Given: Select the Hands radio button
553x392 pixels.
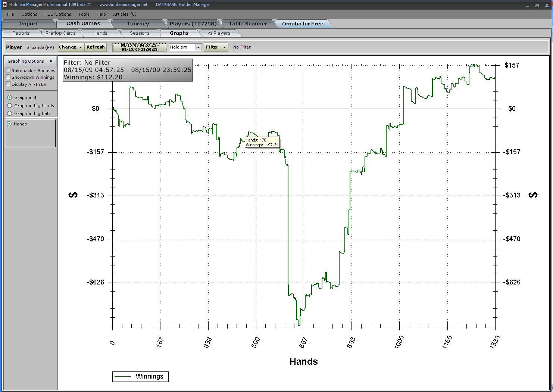Looking at the screenshot, I should pyautogui.click(x=9, y=124).
